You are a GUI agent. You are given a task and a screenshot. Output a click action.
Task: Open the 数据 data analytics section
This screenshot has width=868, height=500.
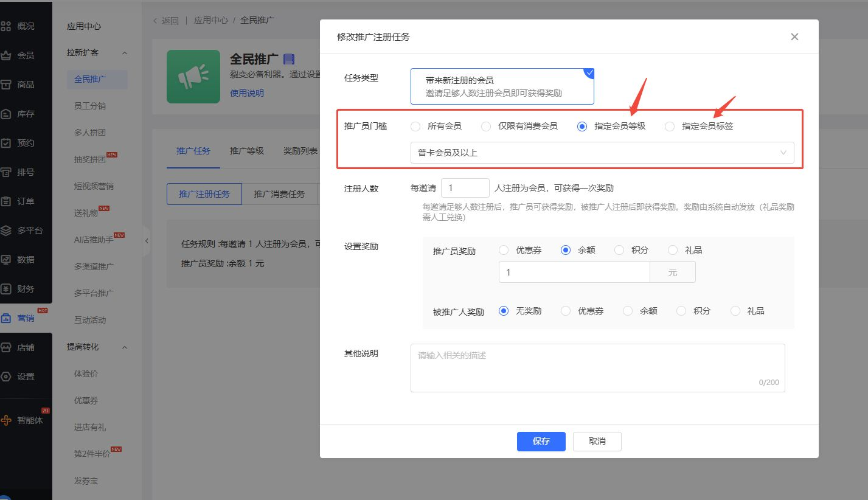[26, 259]
